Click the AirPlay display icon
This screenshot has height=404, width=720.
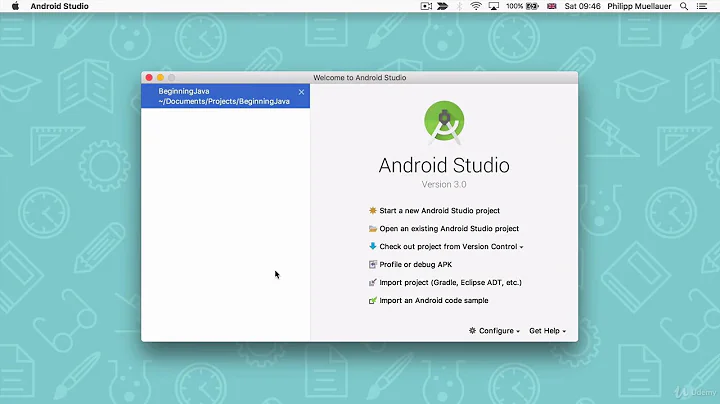[494, 6]
